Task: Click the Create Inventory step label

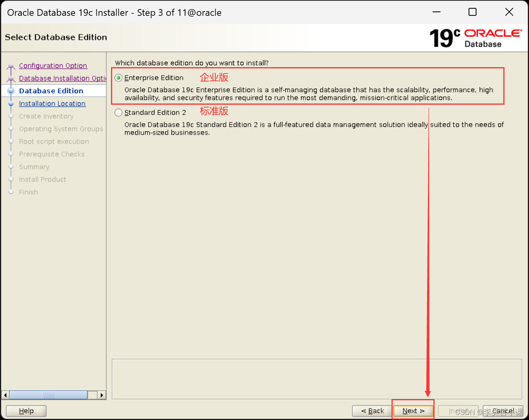Action: click(46, 116)
